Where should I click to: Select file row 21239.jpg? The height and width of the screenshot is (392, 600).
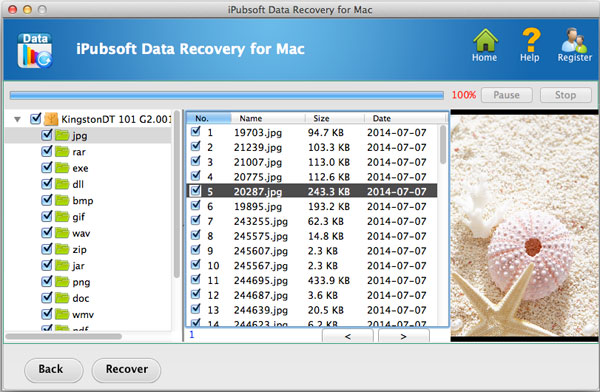312,147
